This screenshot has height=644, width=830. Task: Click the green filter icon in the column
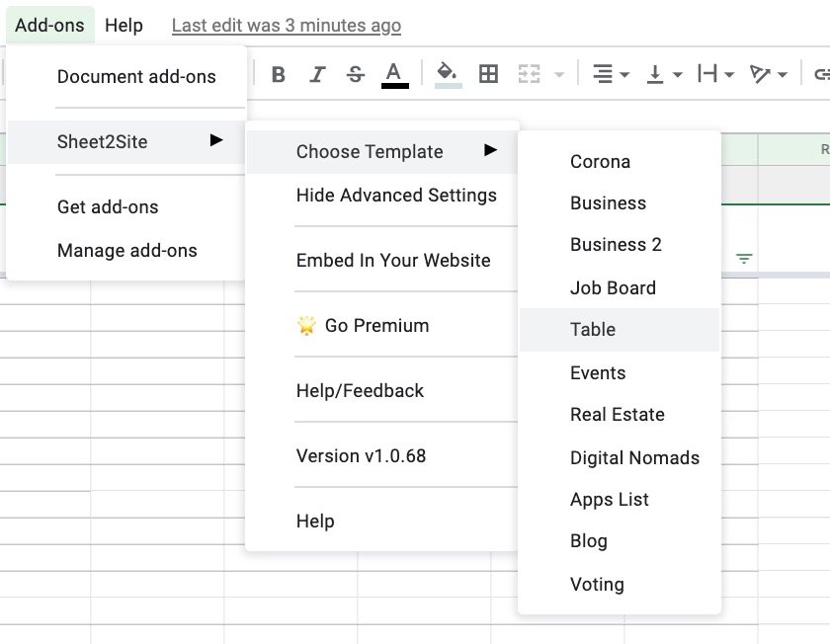pyautogui.click(x=744, y=259)
